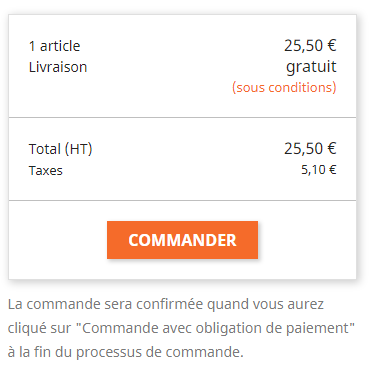Viewport: 373px width, 371px height.
Task: Select the Livraison label
Action: (58, 67)
